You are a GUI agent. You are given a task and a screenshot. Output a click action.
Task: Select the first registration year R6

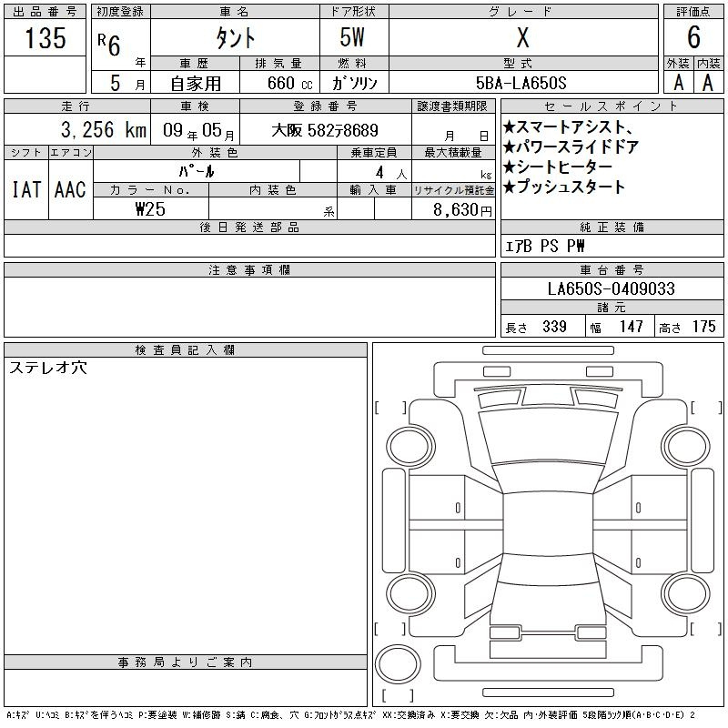pos(109,45)
